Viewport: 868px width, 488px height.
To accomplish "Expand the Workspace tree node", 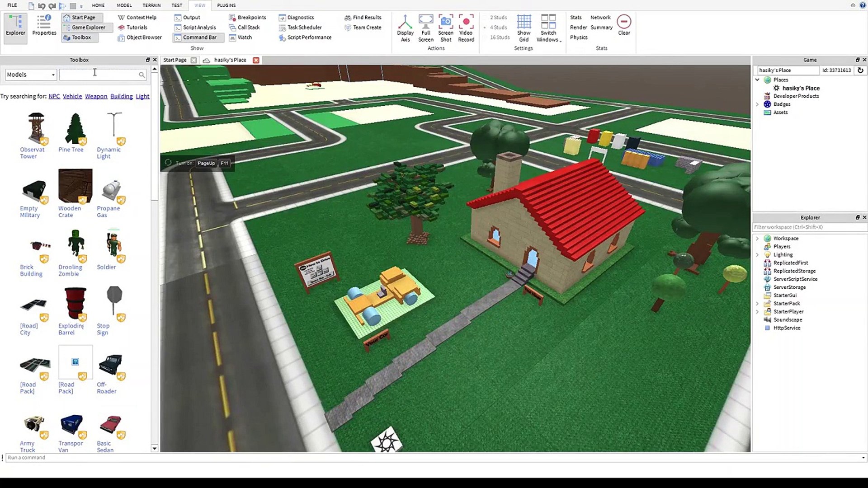I will tap(757, 239).
